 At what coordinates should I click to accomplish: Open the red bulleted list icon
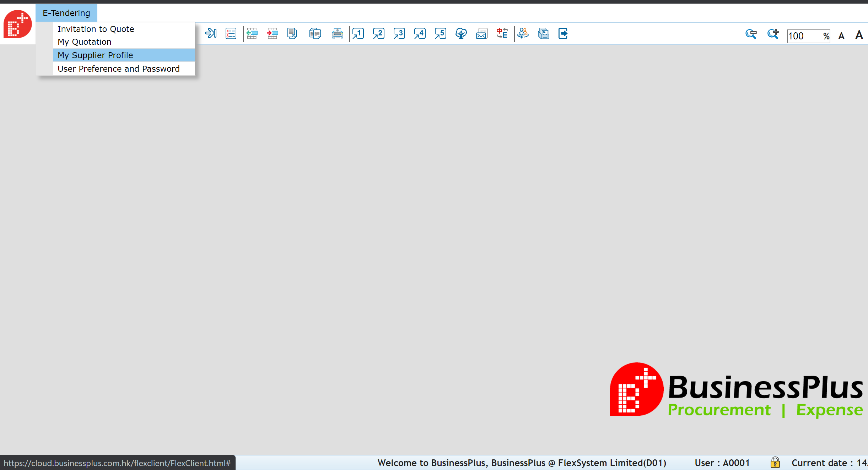tap(231, 34)
